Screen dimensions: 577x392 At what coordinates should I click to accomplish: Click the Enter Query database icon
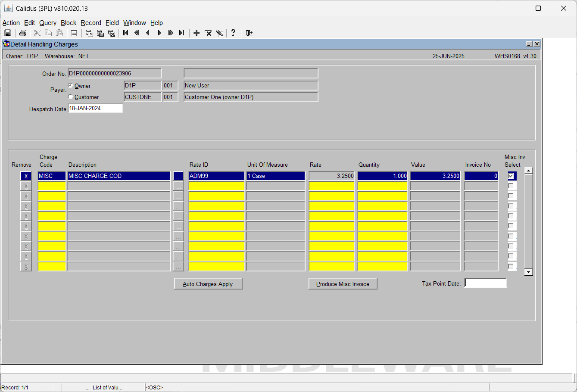(89, 33)
